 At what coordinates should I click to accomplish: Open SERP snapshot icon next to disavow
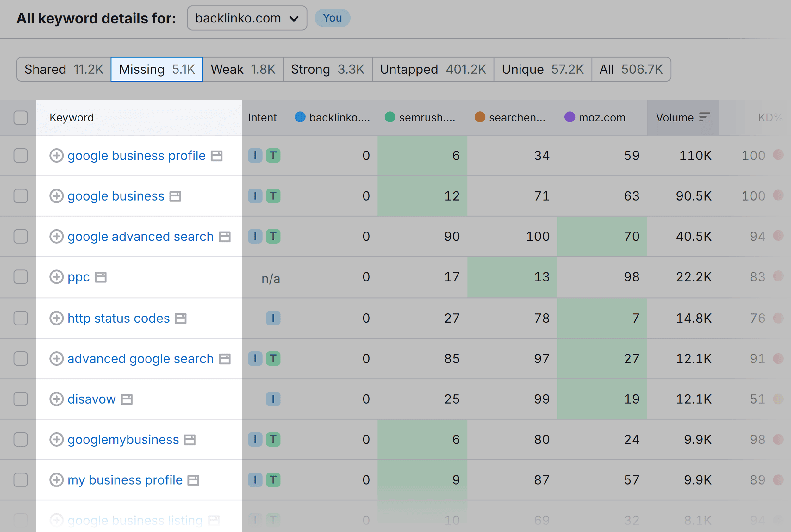[127, 399]
